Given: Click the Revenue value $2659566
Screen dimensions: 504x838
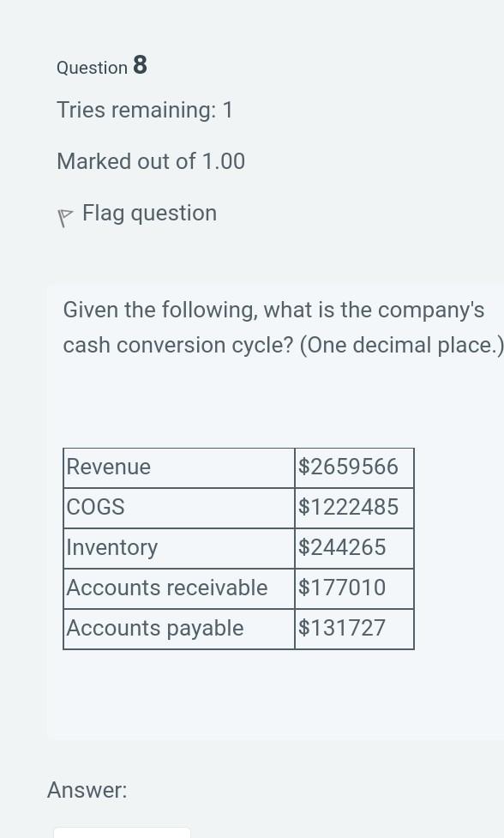Looking at the screenshot, I should (348, 467).
